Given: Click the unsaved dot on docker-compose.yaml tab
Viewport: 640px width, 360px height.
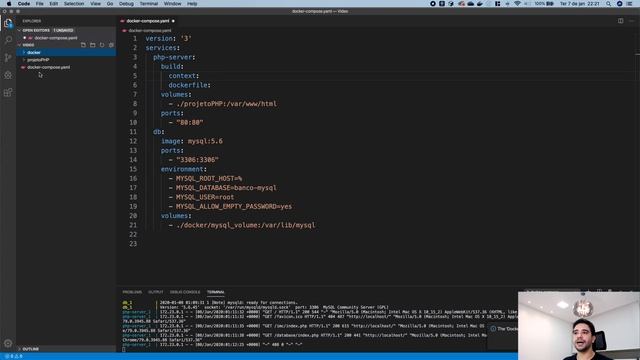Looking at the screenshot, I should coord(173,21).
